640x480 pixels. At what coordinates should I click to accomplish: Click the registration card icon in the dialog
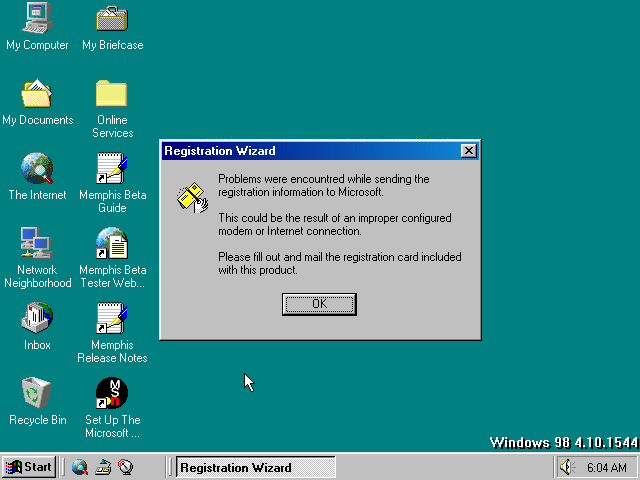pos(193,198)
